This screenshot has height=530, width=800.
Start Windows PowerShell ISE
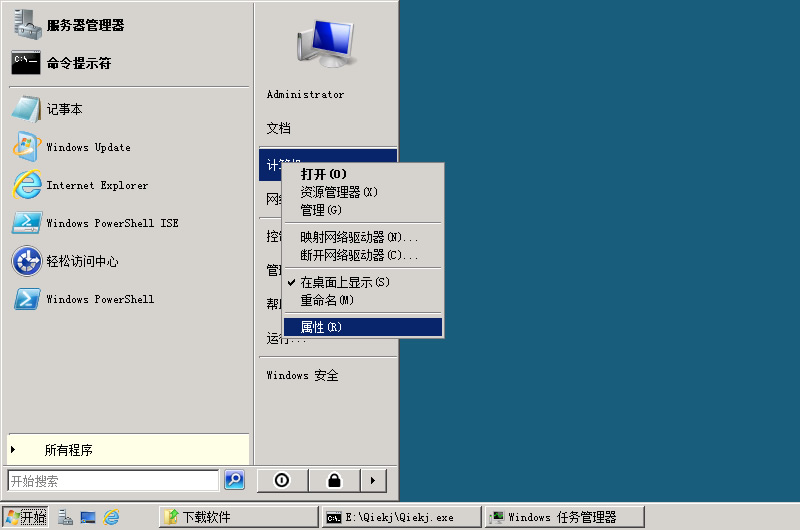click(112, 223)
